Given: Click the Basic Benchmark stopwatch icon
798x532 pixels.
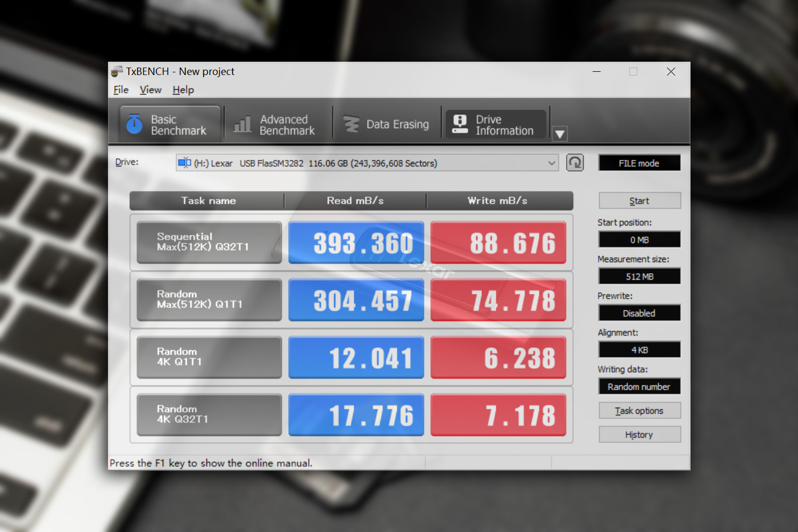Looking at the screenshot, I should click(x=135, y=124).
